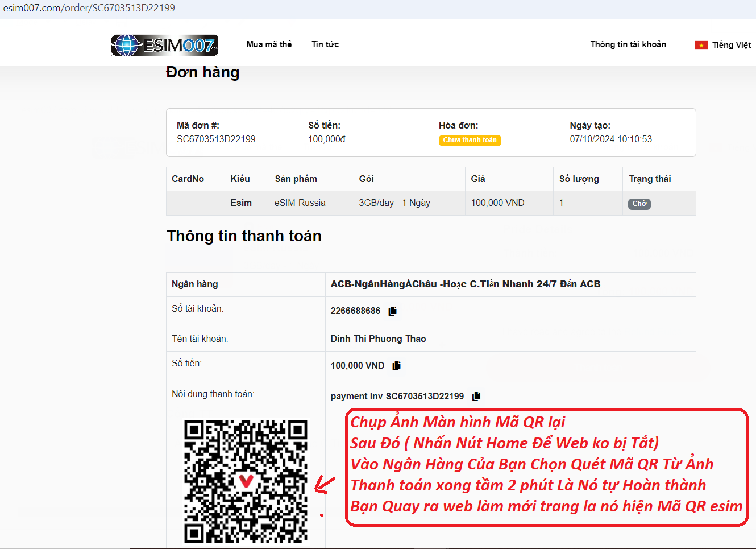Click the Ngân hàng label
Viewport: 756px width, 549px height.
click(194, 284)
